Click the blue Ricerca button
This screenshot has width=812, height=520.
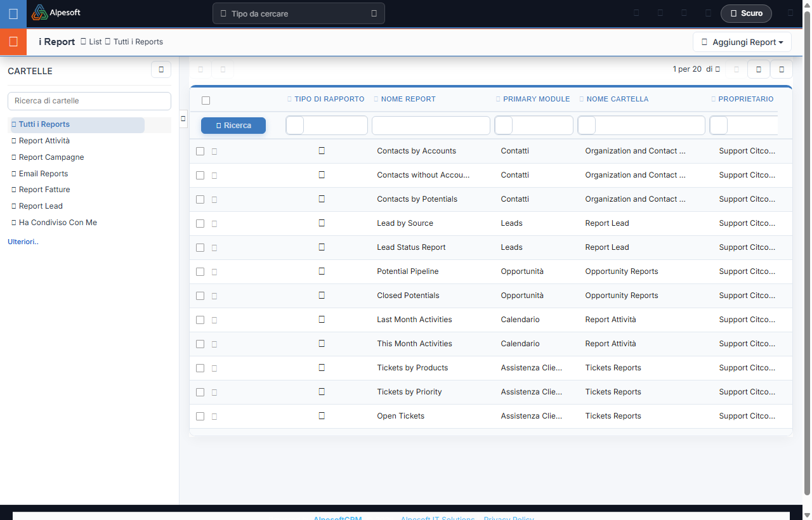point(233,126)
